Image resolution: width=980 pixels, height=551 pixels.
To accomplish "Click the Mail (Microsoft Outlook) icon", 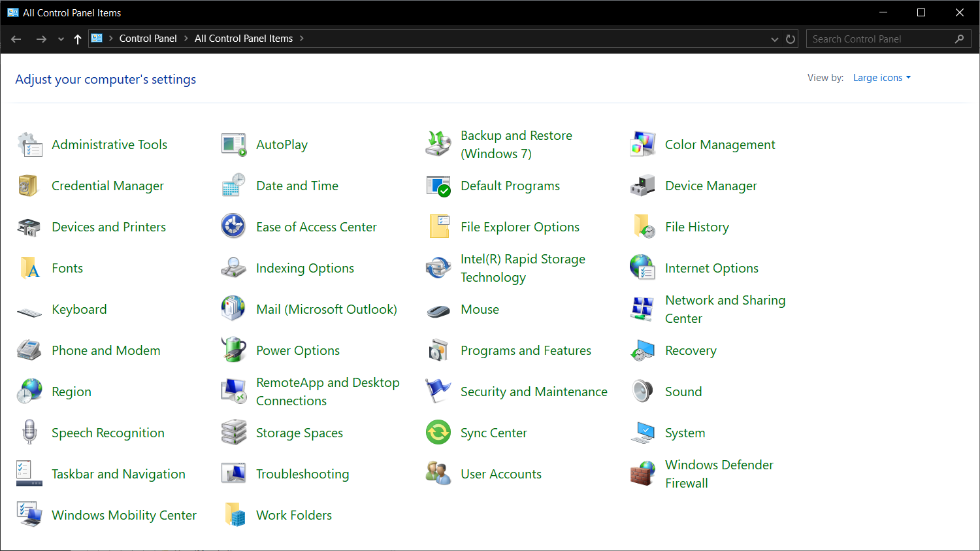I will tap(234, 309).
